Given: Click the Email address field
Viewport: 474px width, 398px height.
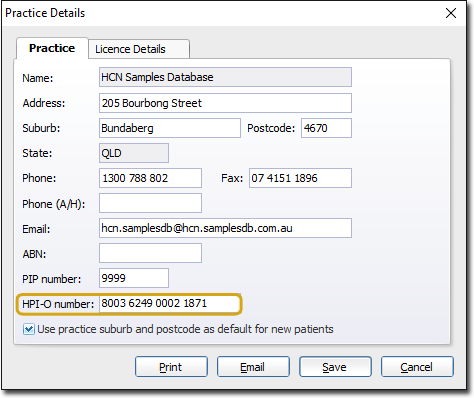Looking at the screenshot, I should [x=225, y=228].
